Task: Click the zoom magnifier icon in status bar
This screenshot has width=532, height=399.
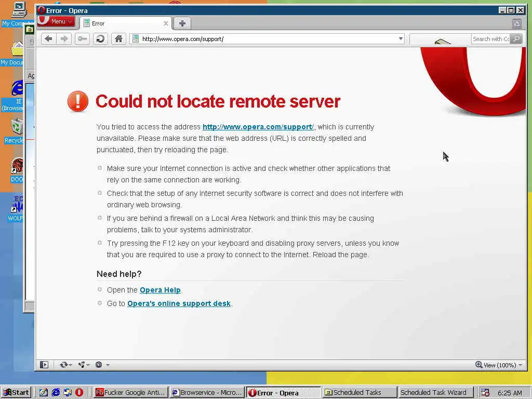Action: point(478,365)
